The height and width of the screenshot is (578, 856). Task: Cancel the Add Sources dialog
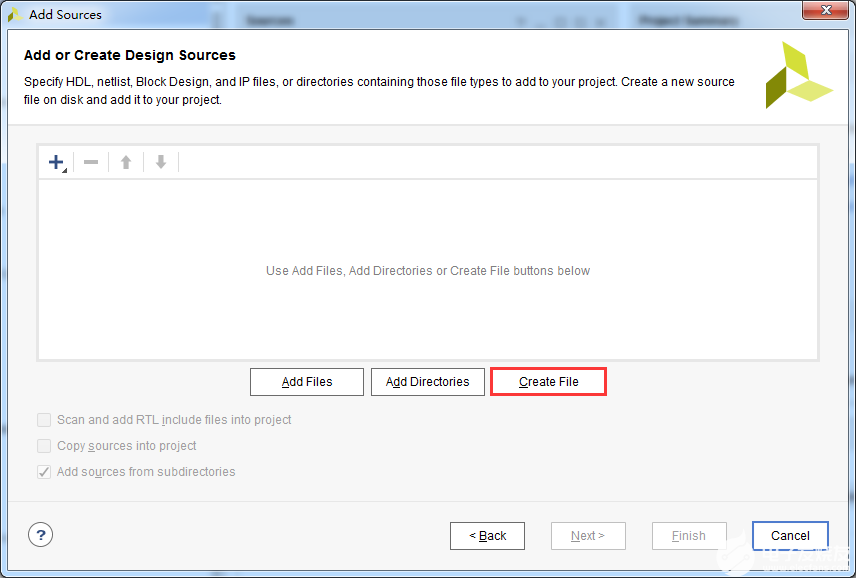point(790,536)
